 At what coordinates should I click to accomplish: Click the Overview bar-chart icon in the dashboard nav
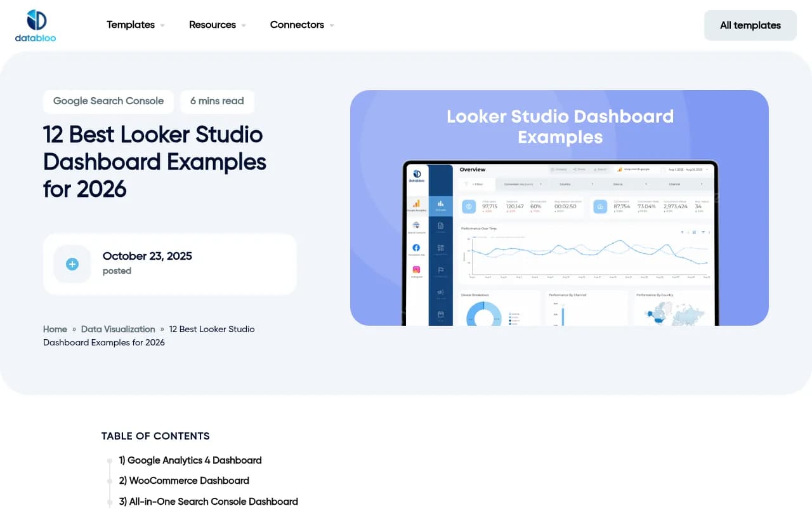pos(441,203)
